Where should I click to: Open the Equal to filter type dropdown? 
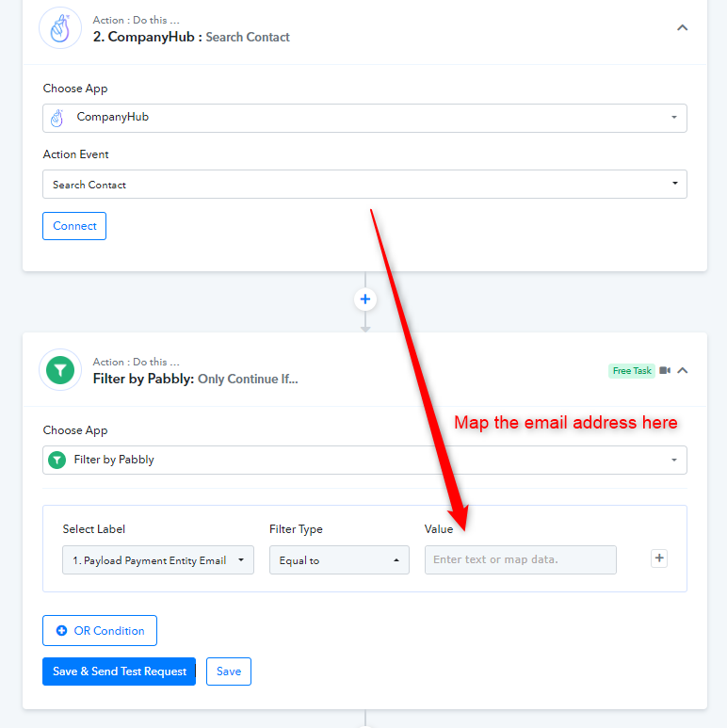coord(339,560)
